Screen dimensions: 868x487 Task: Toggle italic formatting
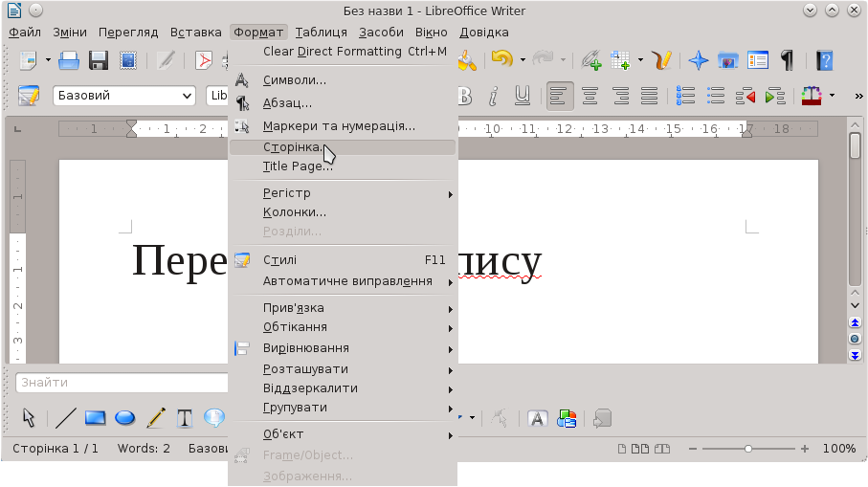click(494, 97)
